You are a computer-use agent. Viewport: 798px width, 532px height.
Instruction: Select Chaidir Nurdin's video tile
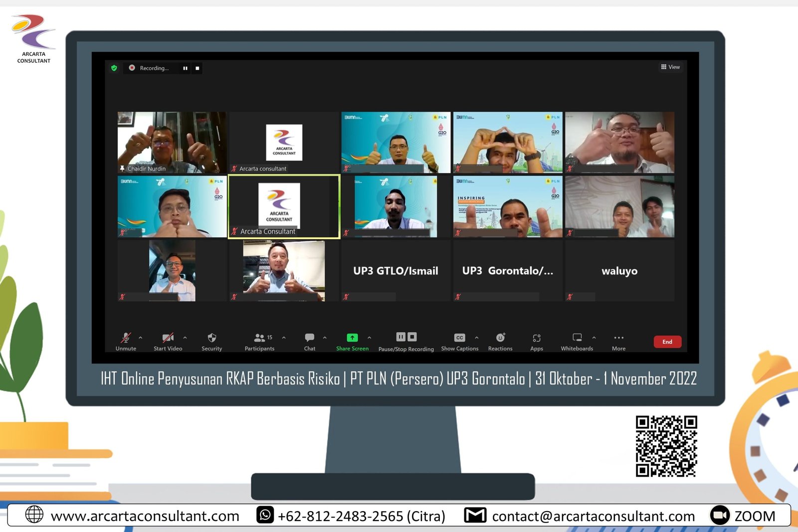pos(172,142)
